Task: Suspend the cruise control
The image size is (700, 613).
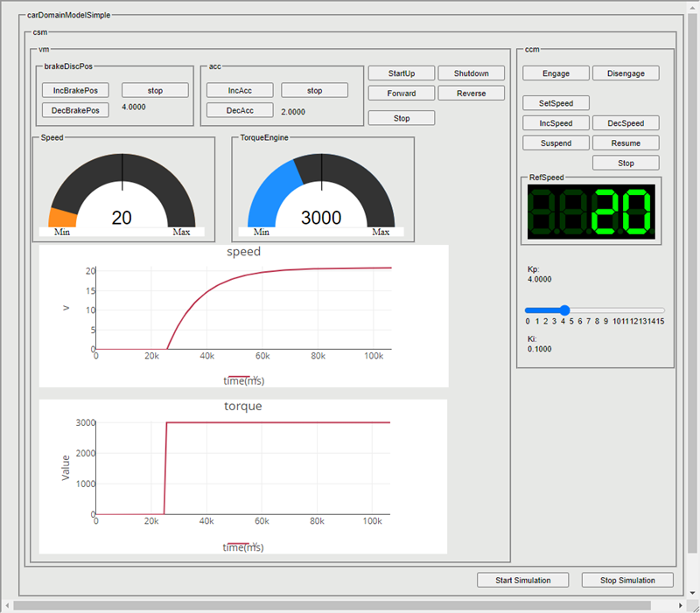Action: pos(556,143)
